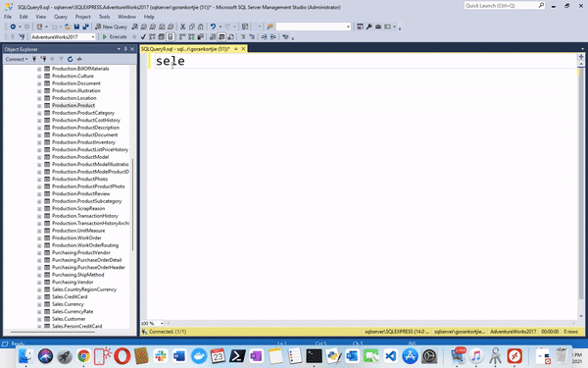The height and width of the screenshot is (368, 588).
Task: Select Sales.CreditCard in the tree
Action: click(x=70, y=296)
